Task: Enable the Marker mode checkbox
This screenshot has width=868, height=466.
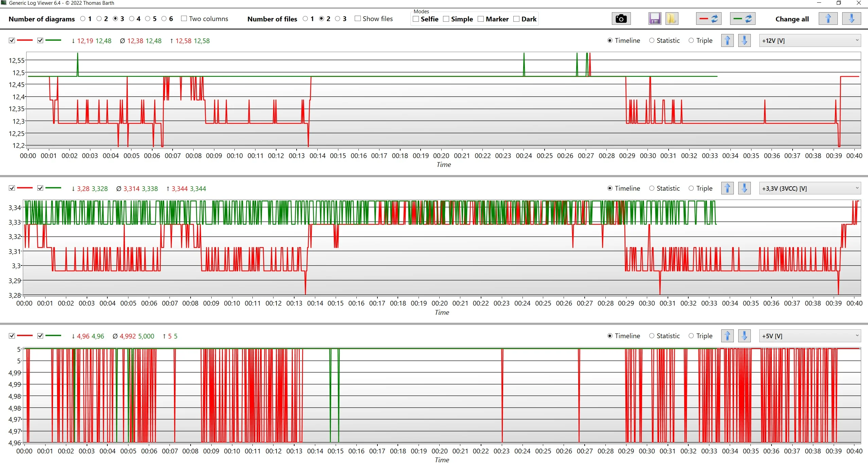Action: 481,19
